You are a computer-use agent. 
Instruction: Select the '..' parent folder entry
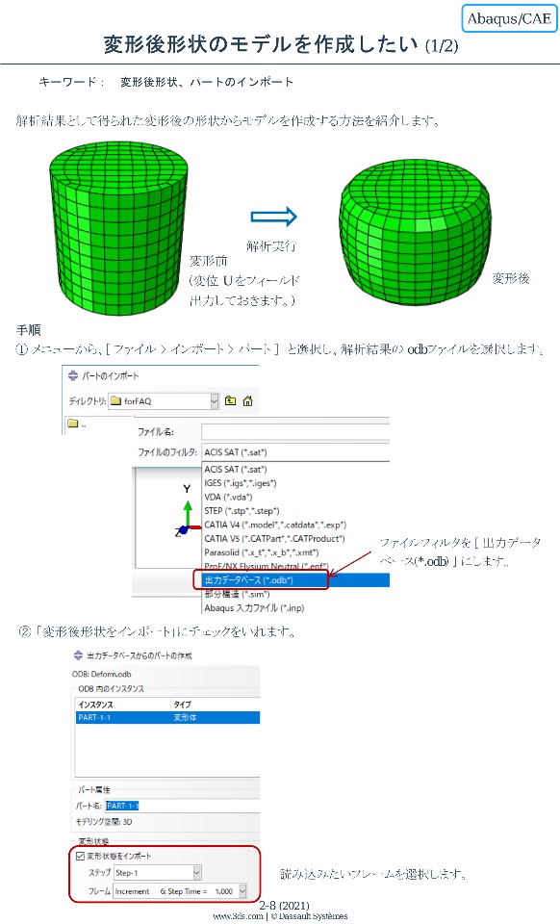(77, 423)
